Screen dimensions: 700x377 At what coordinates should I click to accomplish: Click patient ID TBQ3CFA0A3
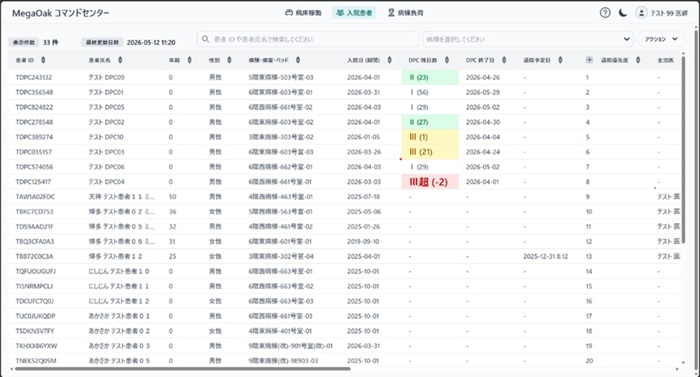pos(34,242)
